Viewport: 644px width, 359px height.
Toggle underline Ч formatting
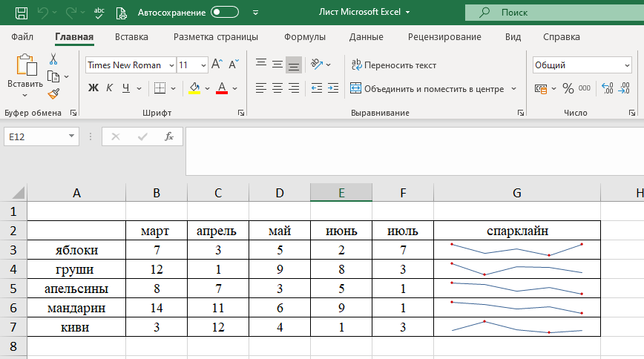click(x=126, y=88)
